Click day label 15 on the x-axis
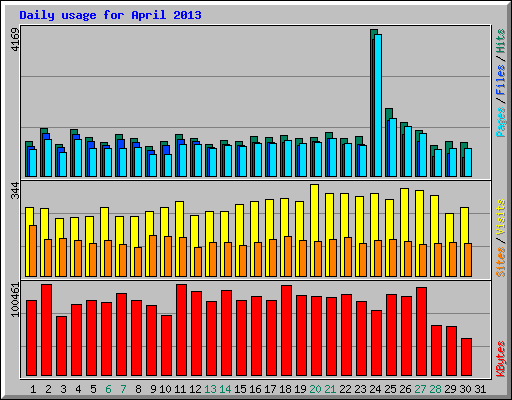 [x=240, y=389]
